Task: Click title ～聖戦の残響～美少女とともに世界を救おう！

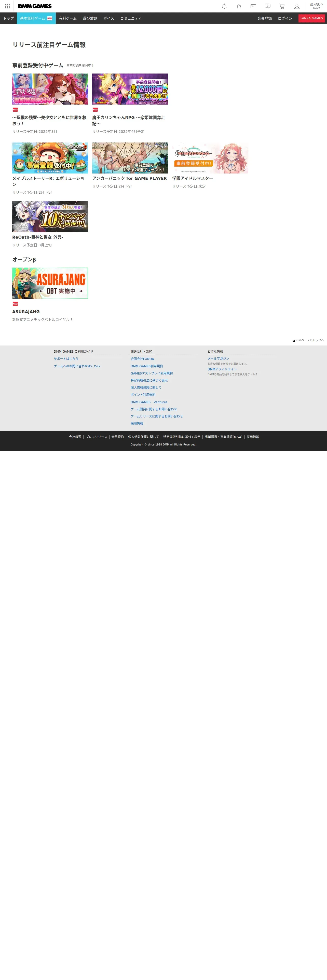Action: (49, 121)
